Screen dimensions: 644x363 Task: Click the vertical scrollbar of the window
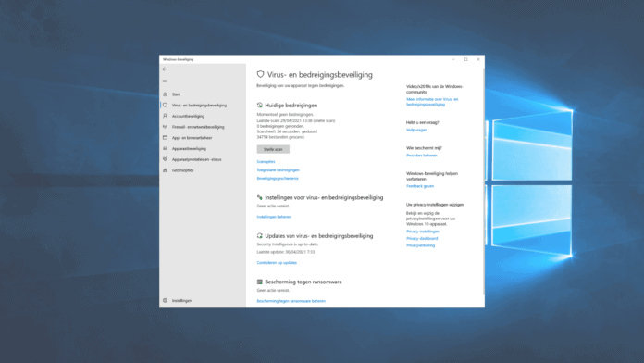click(483, 181)
